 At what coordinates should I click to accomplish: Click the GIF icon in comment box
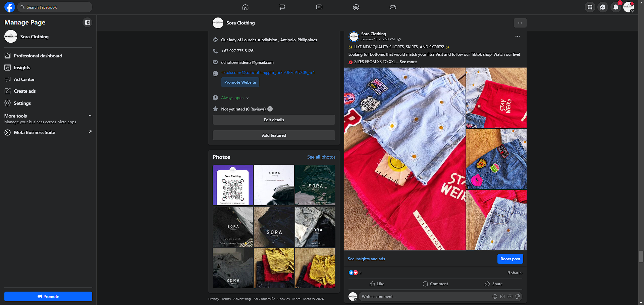(510, 297)
